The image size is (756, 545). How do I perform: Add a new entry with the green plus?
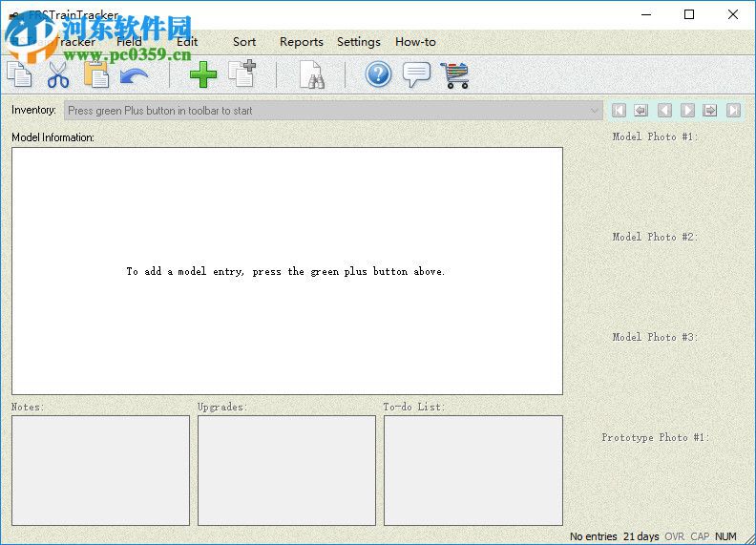[x=203, y=74]
